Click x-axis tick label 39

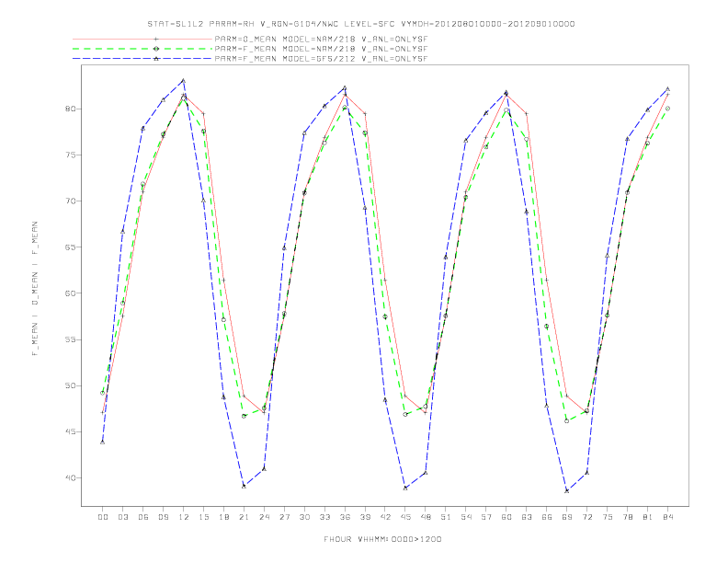click(x=366, y=517)
